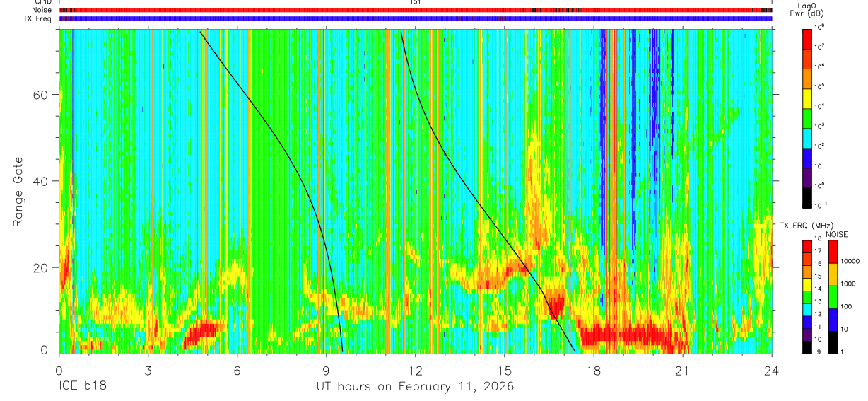Click the black bottom segment of TX FRQ colorbar

(x=809, y=347)
